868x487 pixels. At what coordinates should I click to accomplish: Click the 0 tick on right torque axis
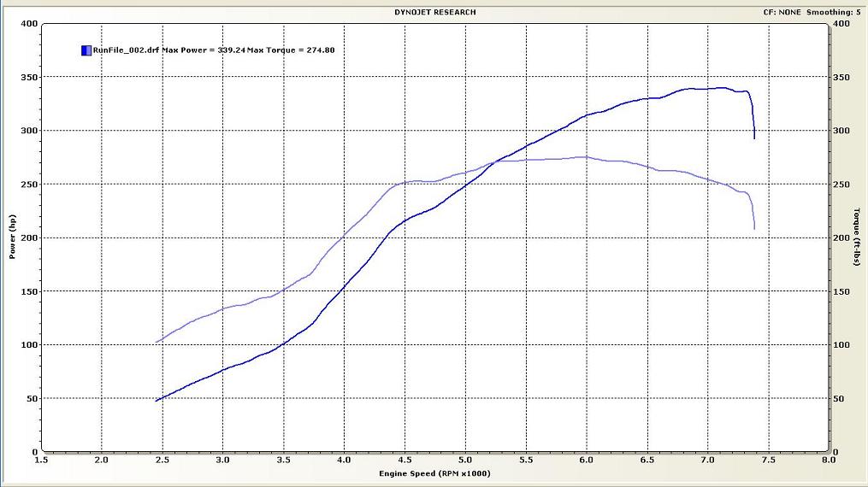click(x=837, y=451)
